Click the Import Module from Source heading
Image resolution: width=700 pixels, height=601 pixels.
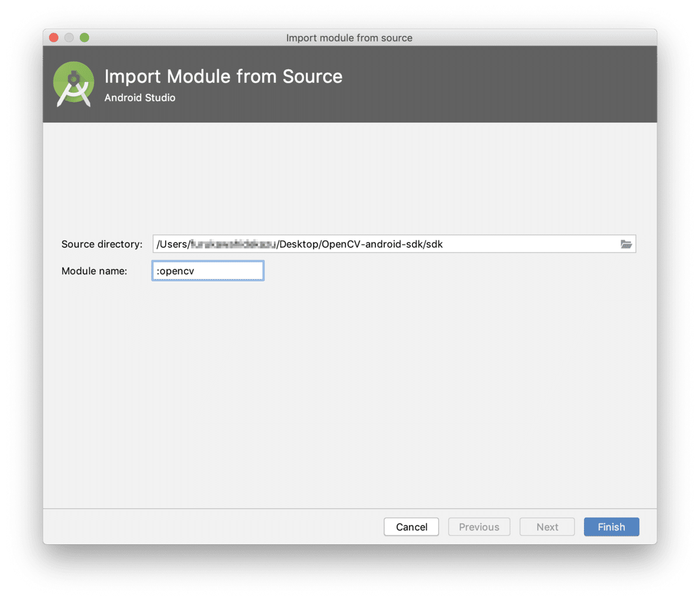click(x=223, y=76)
